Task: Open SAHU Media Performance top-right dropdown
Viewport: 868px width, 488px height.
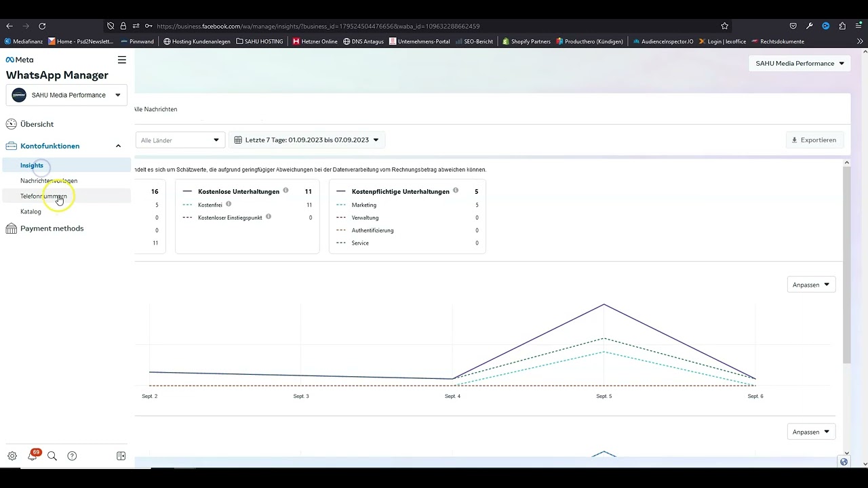Action: (800, 64)
